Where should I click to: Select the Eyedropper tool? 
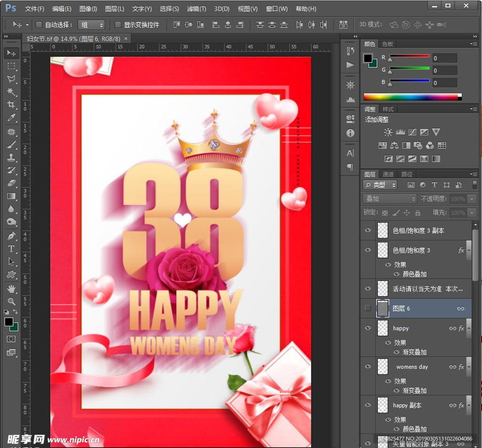click(x=11, y=118)
